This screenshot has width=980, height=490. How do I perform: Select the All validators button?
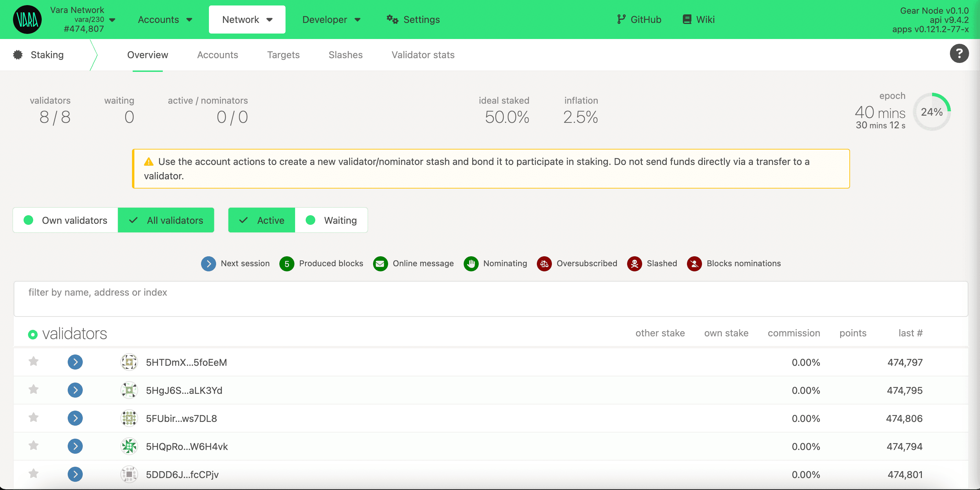166,220
